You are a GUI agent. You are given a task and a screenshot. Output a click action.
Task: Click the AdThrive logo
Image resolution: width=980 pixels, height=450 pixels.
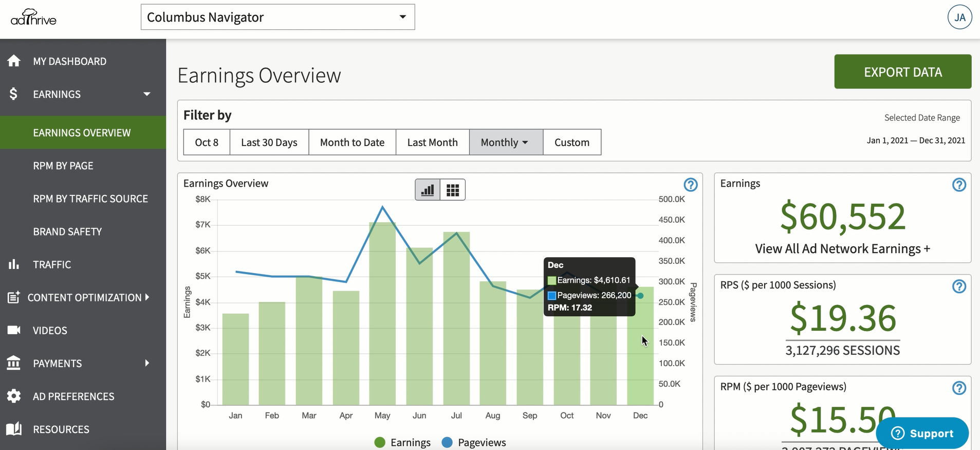coord(33,17)
